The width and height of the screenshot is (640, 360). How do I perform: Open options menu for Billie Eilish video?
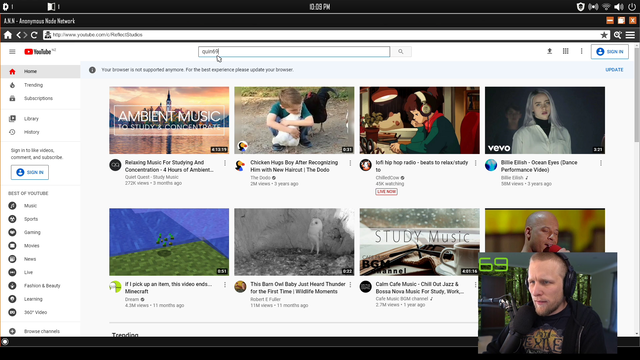(x=601, y=163)
